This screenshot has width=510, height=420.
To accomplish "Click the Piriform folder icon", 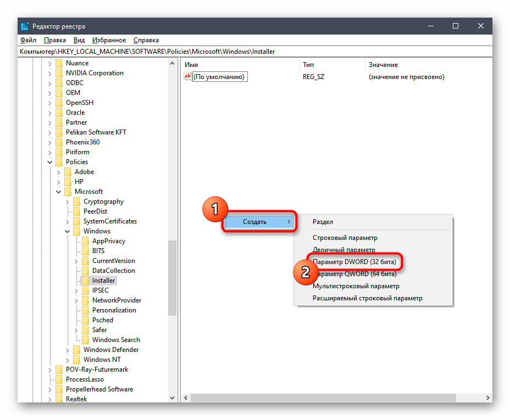I will tap(59, 152).
